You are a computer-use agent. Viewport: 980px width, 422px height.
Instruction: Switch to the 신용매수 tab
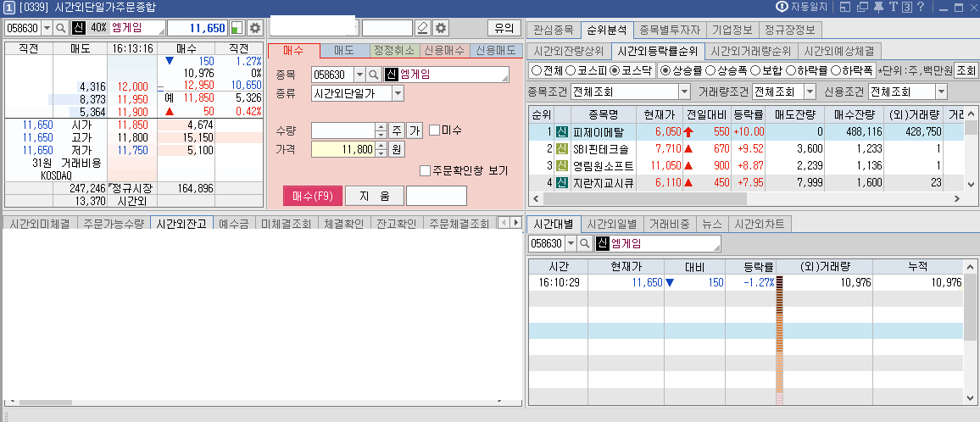pos(443,51)
